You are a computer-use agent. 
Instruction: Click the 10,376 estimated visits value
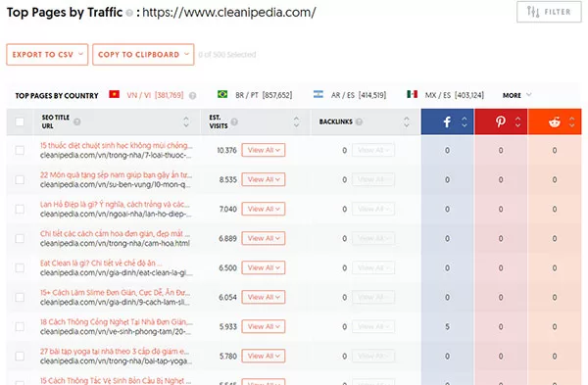coord(227,150)
